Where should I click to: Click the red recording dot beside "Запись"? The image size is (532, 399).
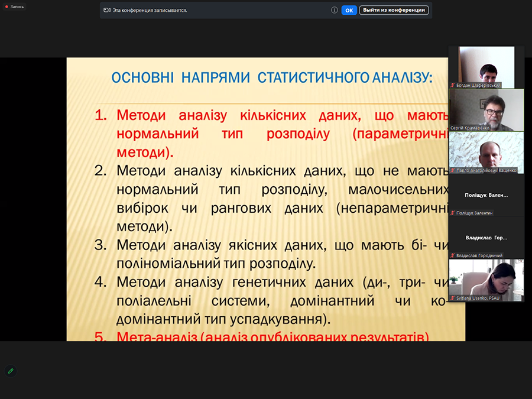(x=7, y=7)
